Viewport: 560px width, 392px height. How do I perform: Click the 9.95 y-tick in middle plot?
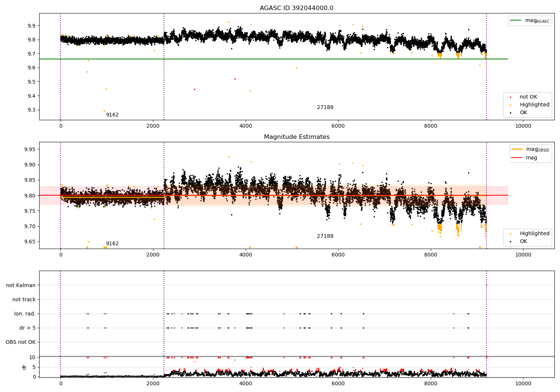[30, 149]
